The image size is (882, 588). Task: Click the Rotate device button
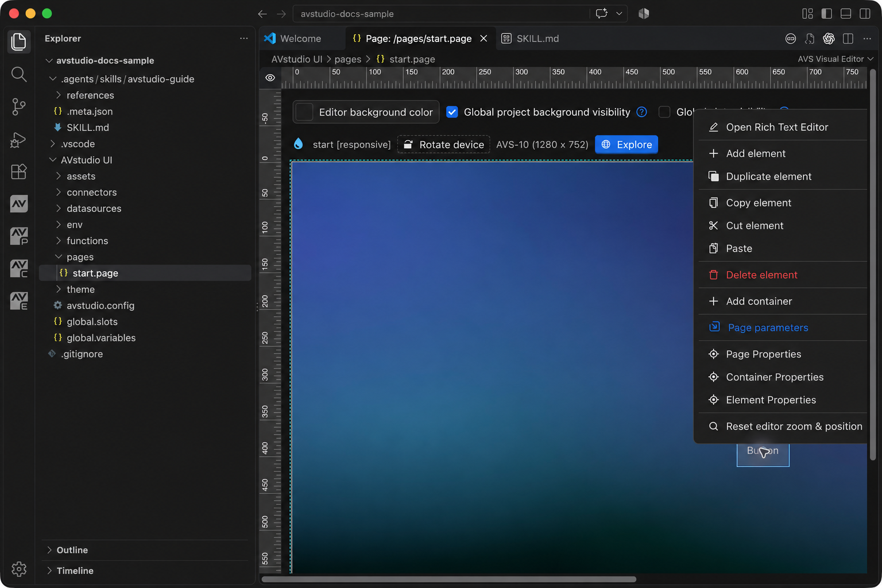tap(443, 145)
